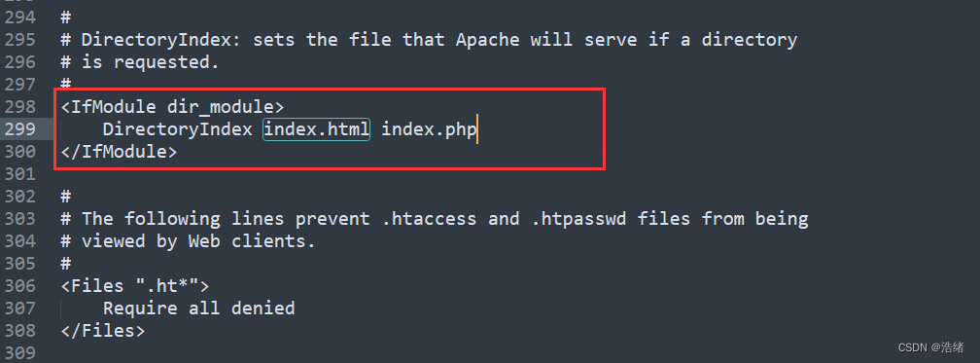Click the closing </IfModule> tag
This screenshot has width=980, height=363.
pyautogui.click(x=119, y=152)
